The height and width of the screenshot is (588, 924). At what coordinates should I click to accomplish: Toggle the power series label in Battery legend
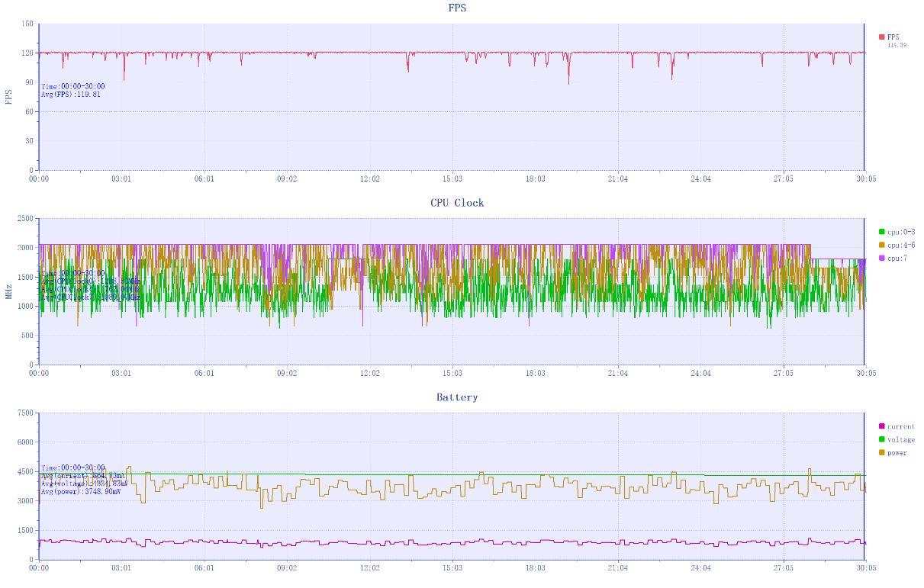[897, 453]
